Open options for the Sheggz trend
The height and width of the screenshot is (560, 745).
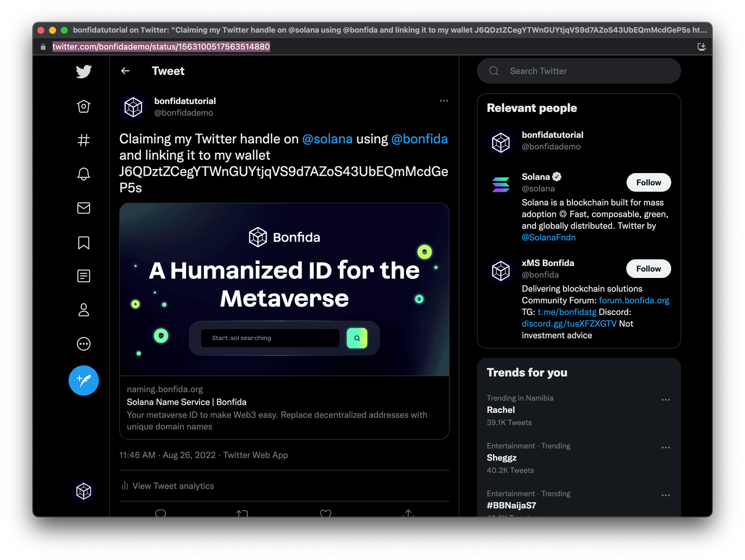click(x=665, y=448)
